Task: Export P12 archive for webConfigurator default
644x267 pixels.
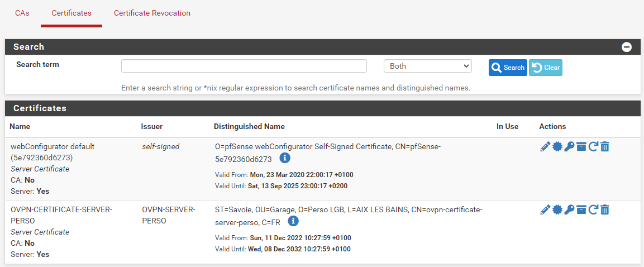Action: [581, 147]
